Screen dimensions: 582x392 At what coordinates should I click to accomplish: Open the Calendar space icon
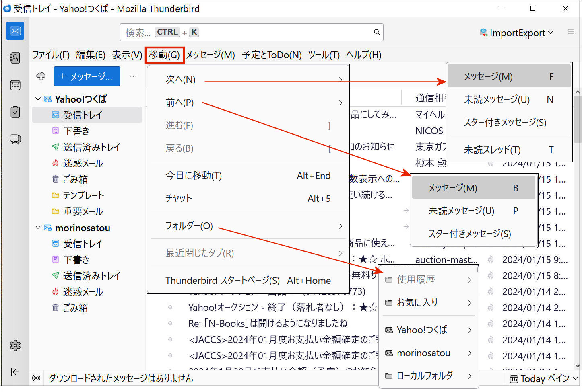[x=15, y=85]
